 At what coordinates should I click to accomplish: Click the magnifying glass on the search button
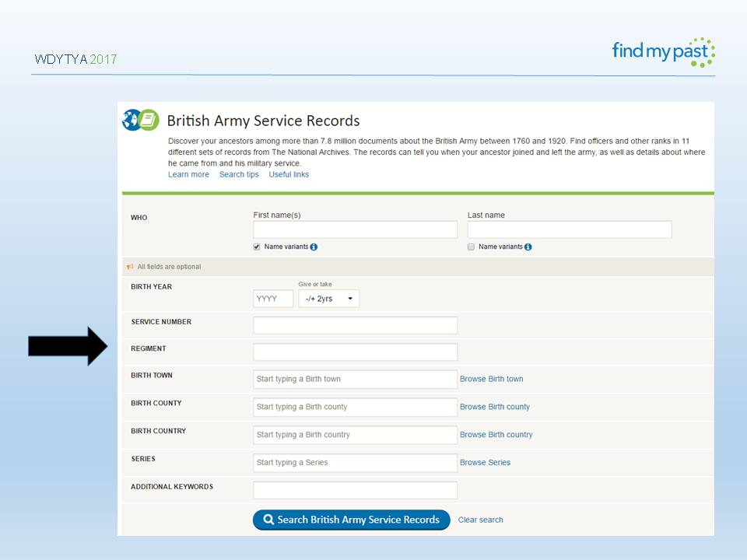(x=268, y=520)
